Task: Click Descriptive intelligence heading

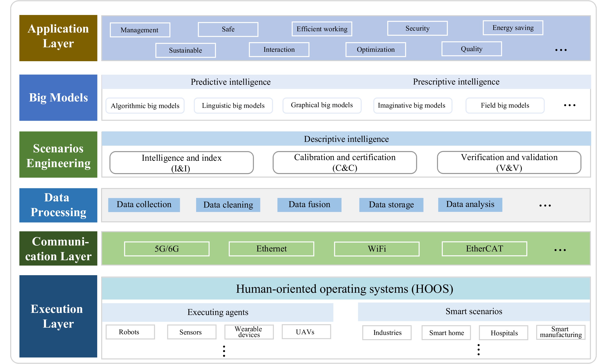Action: [x=346, y=139]
